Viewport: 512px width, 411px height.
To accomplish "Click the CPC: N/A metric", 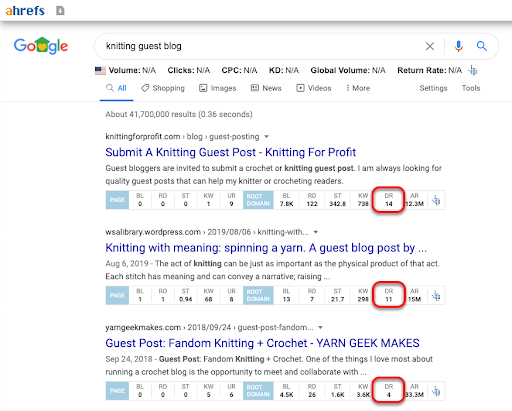I will point(239,70).
